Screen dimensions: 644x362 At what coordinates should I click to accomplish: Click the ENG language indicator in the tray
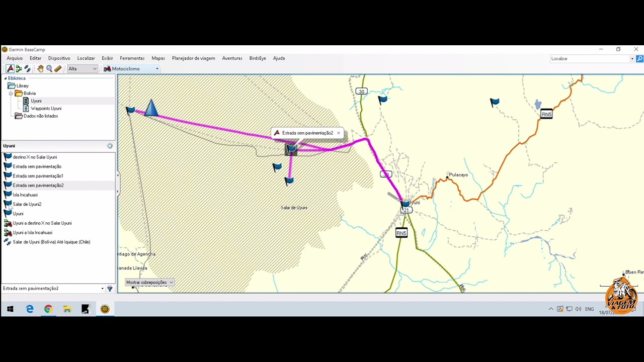[x=590, y=309]
